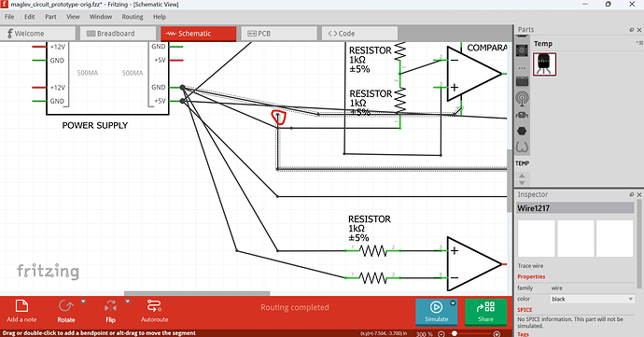The width and height of the screenshot is (644, 337).
Task: Select the temperature sensor part thumbnail
Action: click(545, 64)
